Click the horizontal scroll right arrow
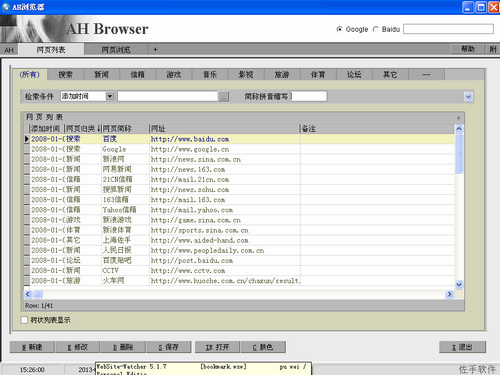This screenshot has height=375, width=500. pyautogui.click(x=449, y=294)
